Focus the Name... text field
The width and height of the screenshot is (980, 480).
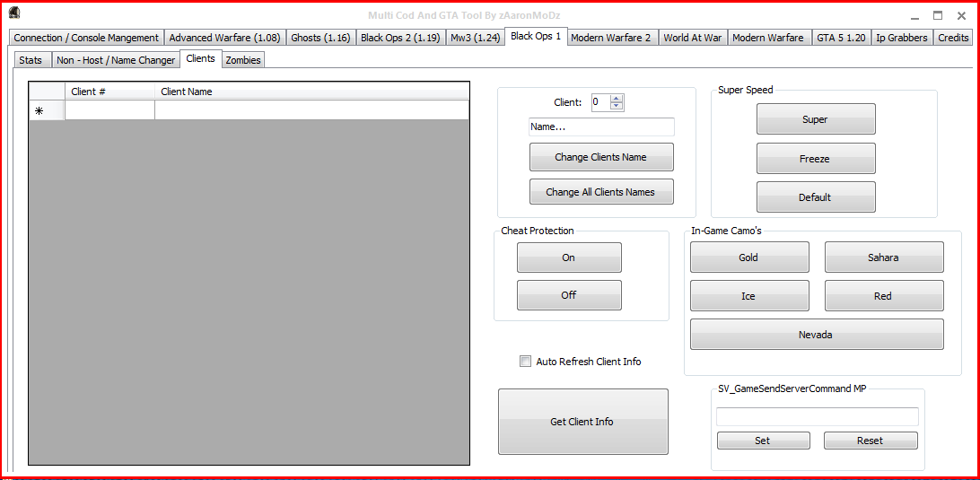[x=601, y=127]
